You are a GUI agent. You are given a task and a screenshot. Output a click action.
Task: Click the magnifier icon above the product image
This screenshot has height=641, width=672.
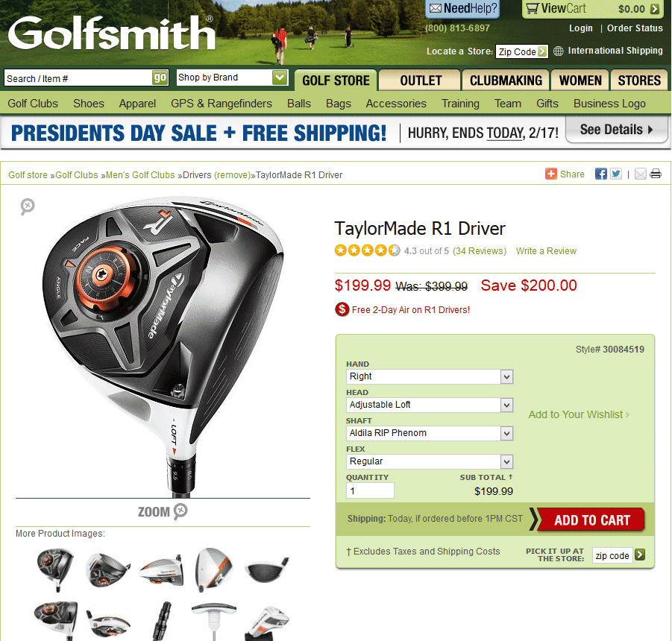coord(28,206)
